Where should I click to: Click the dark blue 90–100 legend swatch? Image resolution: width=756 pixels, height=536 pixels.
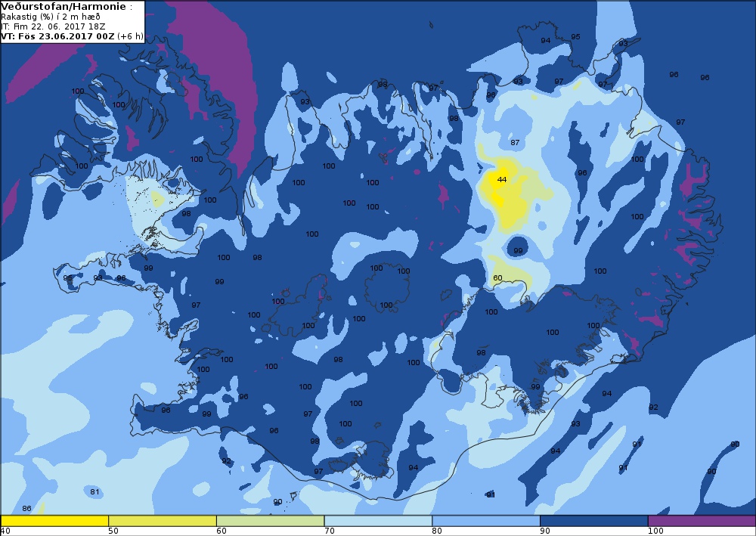tap(594, 521)
